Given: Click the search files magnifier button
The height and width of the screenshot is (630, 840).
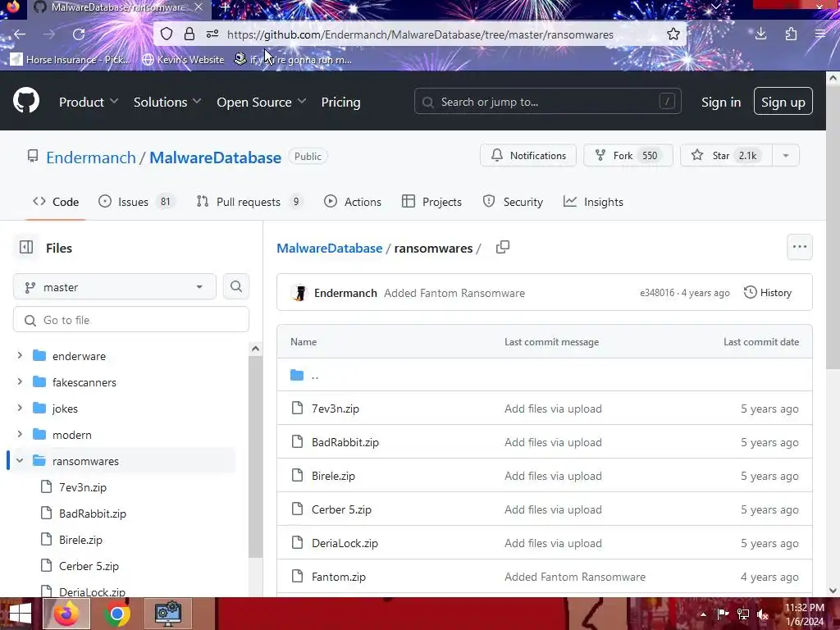Looking at the screenshot, I should coord(235,286).
